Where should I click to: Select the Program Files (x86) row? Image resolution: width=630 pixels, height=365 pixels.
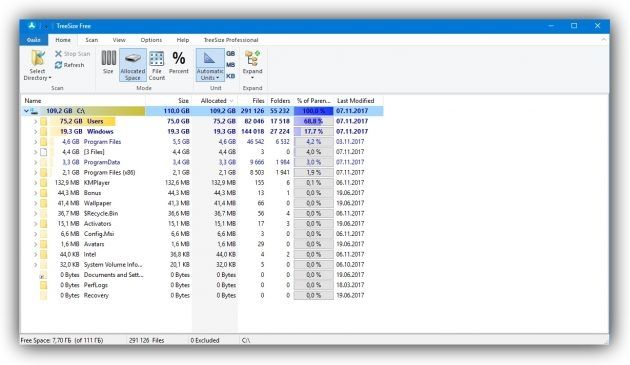202,172
